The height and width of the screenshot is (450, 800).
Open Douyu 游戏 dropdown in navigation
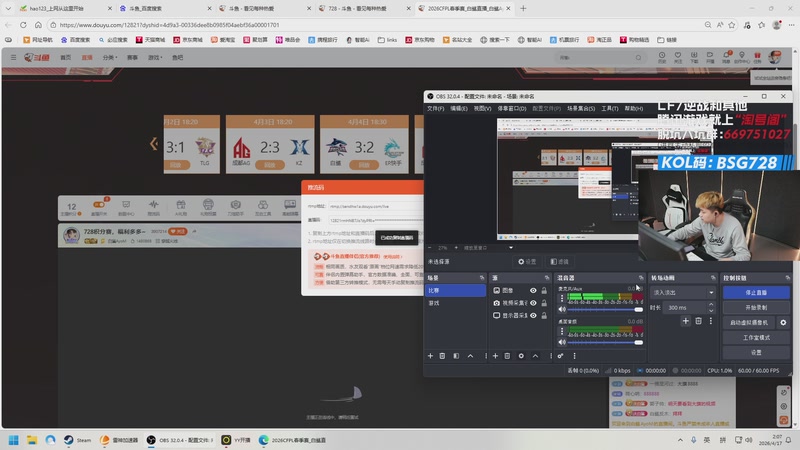click(x=155, y=58)
